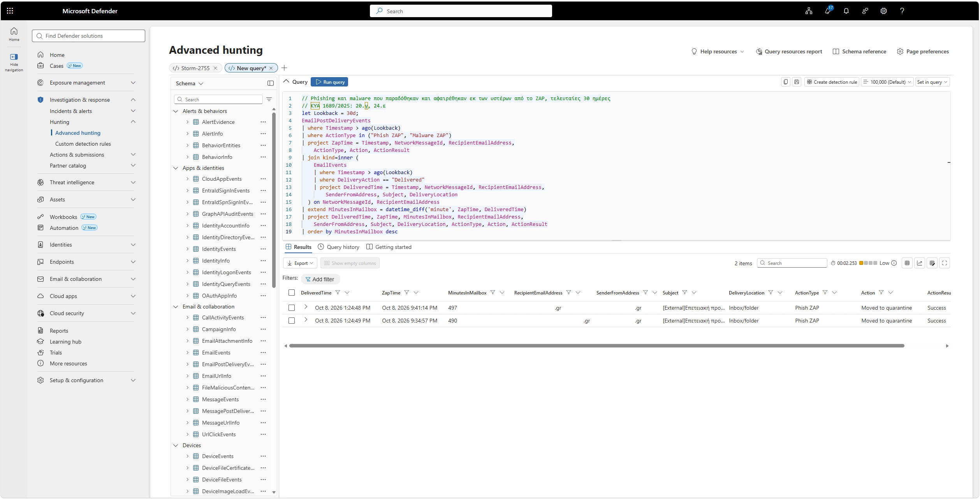Select Custom detection rules menu item

(x=83, y=144)
